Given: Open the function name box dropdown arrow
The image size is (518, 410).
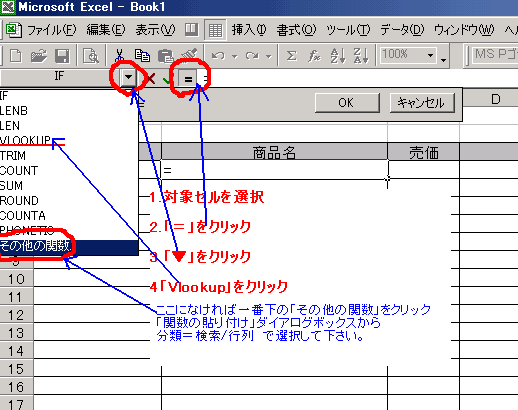Looking at the screenshot, I should 128,77.
